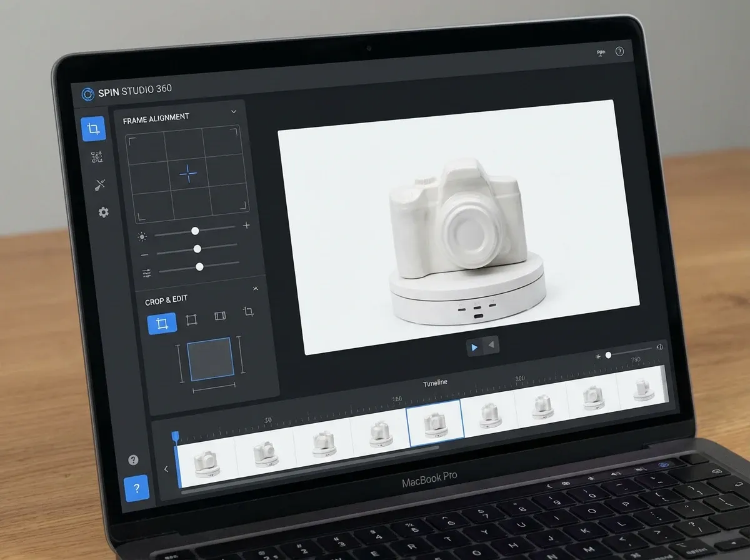Collapse the Frame Alignment panel

pyautogui.click(x=234, y=111)
